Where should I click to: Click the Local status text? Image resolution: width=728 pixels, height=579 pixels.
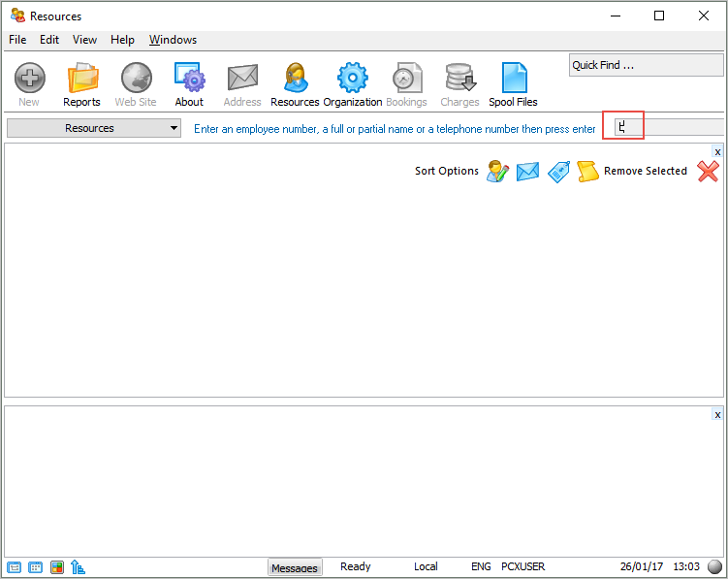426,566
